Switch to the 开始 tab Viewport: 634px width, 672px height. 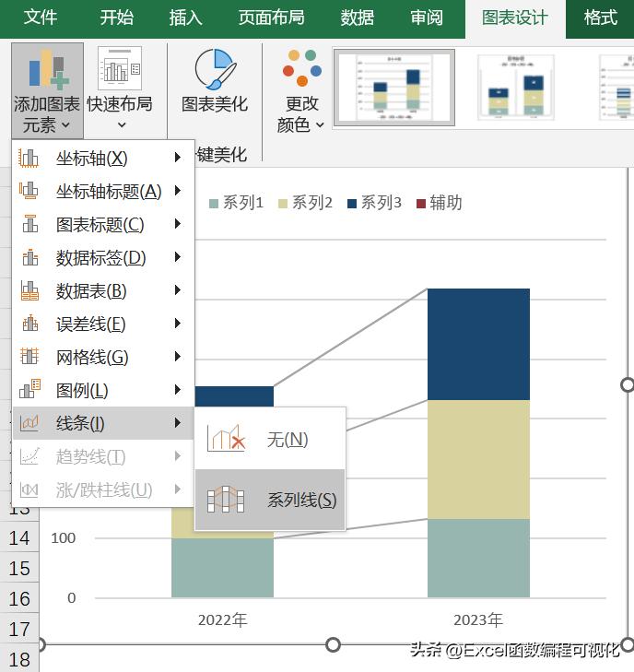coord(116,18)
